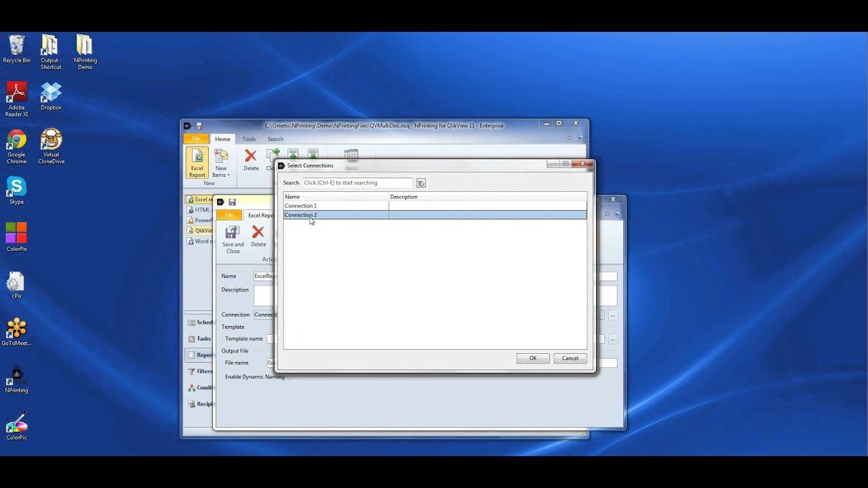
Task: Open filter editor icon beside search field
Action: point(420,183)
